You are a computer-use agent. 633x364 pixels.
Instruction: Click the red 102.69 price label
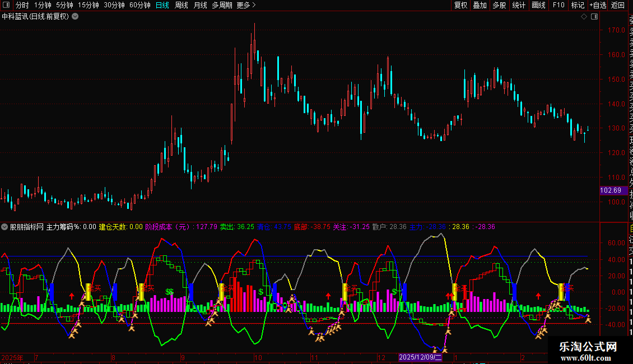coord(610,190)
